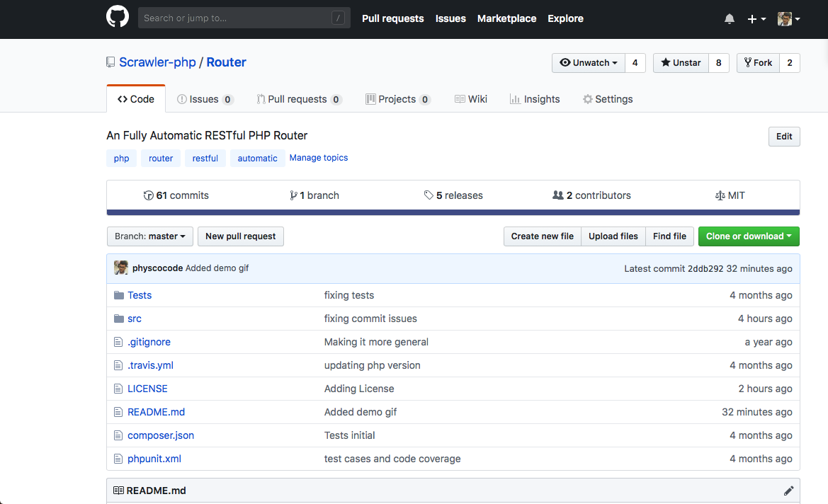
Task: Open Explore in top navigation
Action: 565,18
